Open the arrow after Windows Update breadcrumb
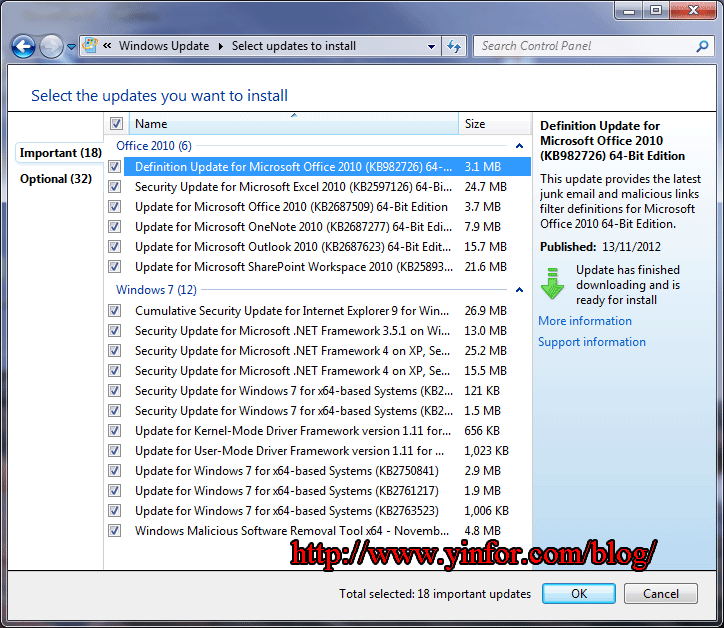 click(221, 46)
